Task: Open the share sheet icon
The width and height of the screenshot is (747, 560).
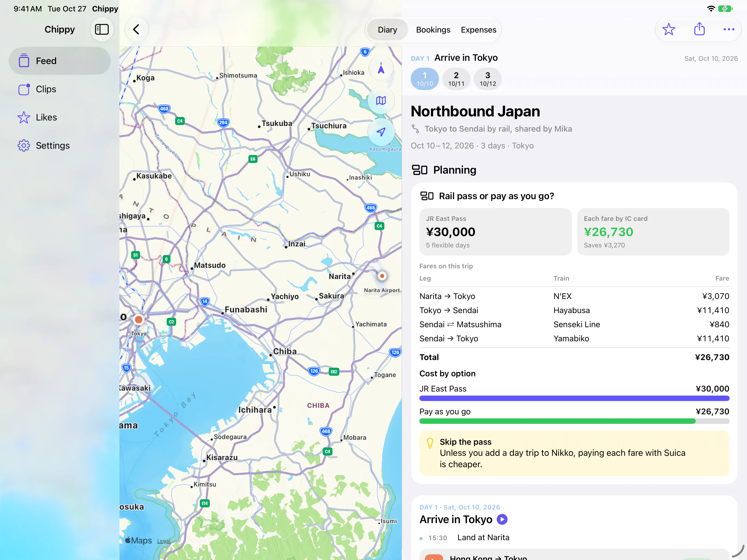Action: click(x=699, y=29)
